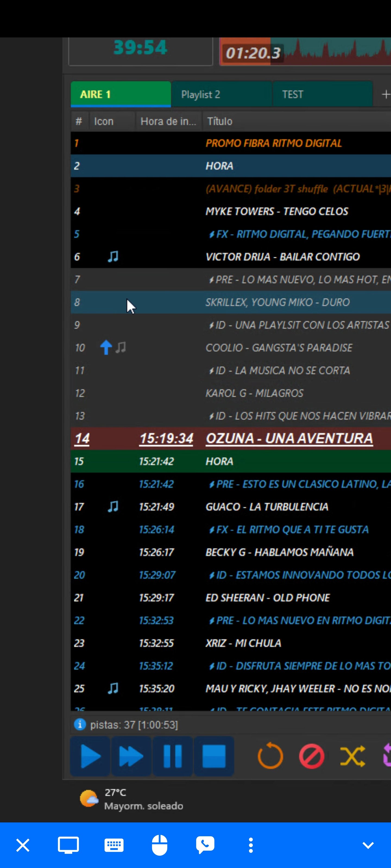Stop playback with the square button
The image size is (391, 868).
(x=214, y=756)
